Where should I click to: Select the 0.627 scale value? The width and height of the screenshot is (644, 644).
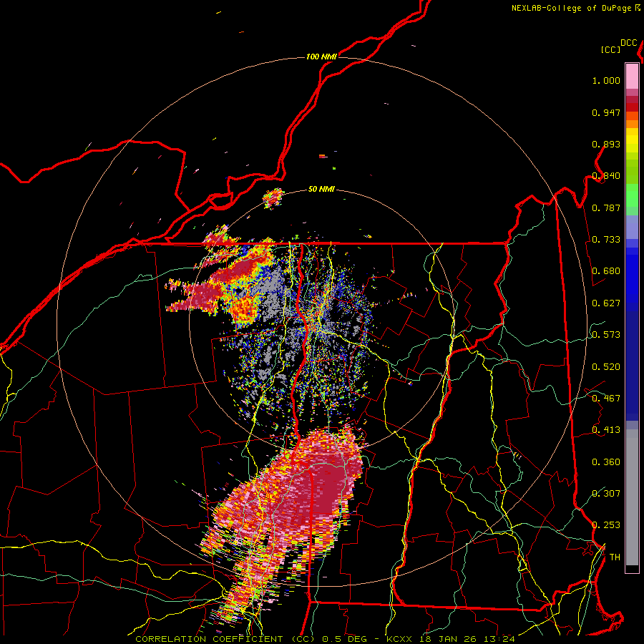[x=606, y=303]
